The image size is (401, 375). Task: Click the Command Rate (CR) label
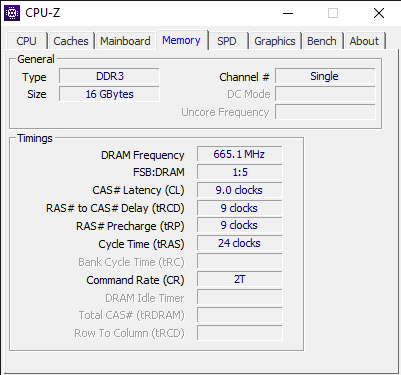(x=135, y=280)
